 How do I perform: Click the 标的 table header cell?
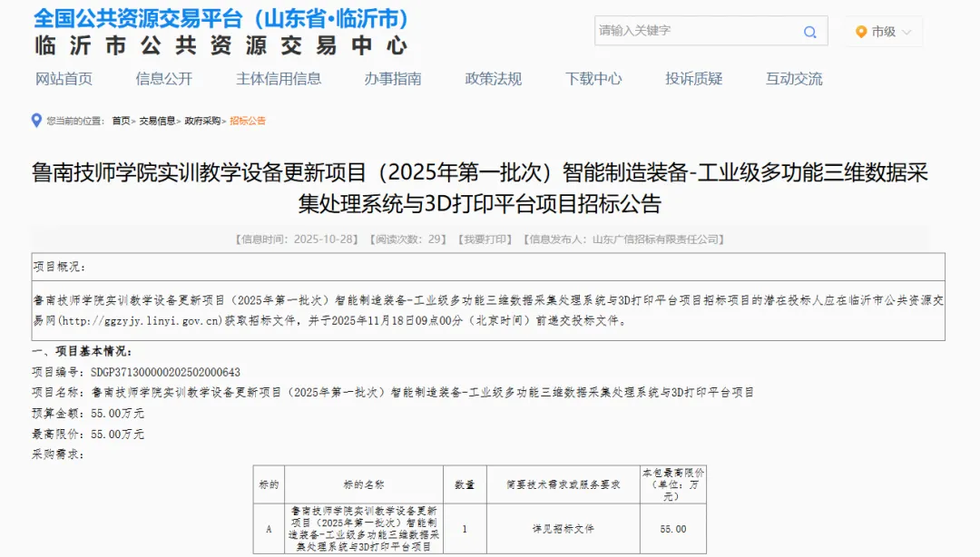269,484
